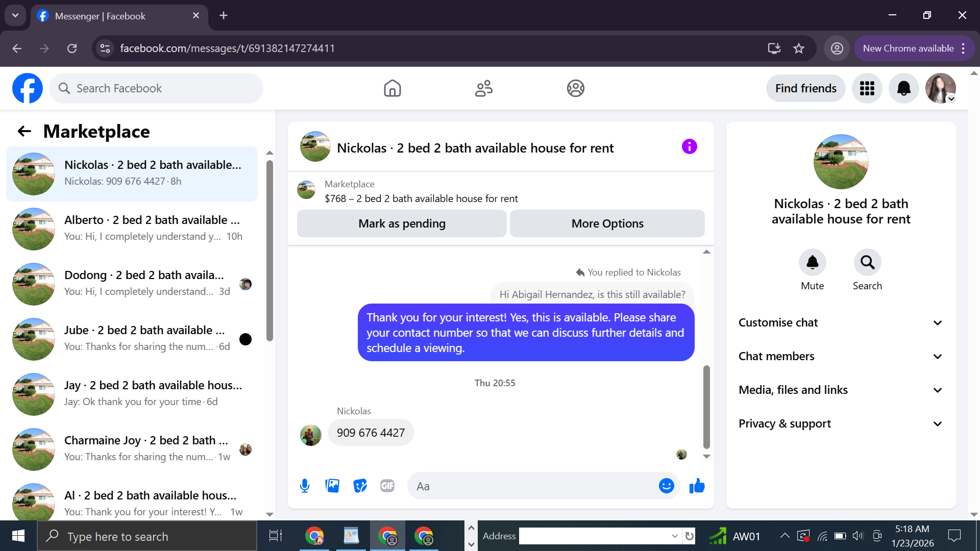Click Find friends button
The width and height of the screenshot is (980, 551).
805,88
